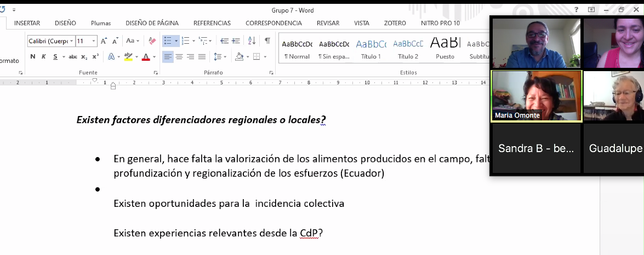The width and height of the screenshot is (644, 255).
Task: Open the REFERENCIAS ribbon tab
Action: pyautogui.click(x=212, y=23)
